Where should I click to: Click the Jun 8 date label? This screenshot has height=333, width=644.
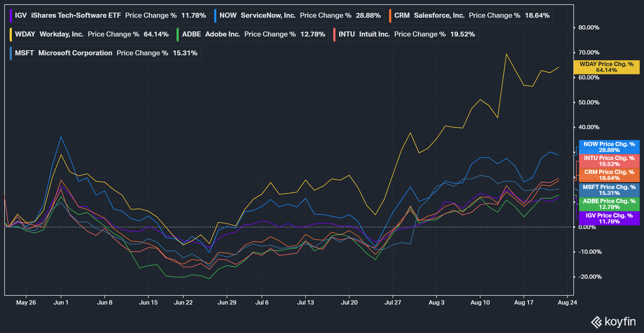105,303
